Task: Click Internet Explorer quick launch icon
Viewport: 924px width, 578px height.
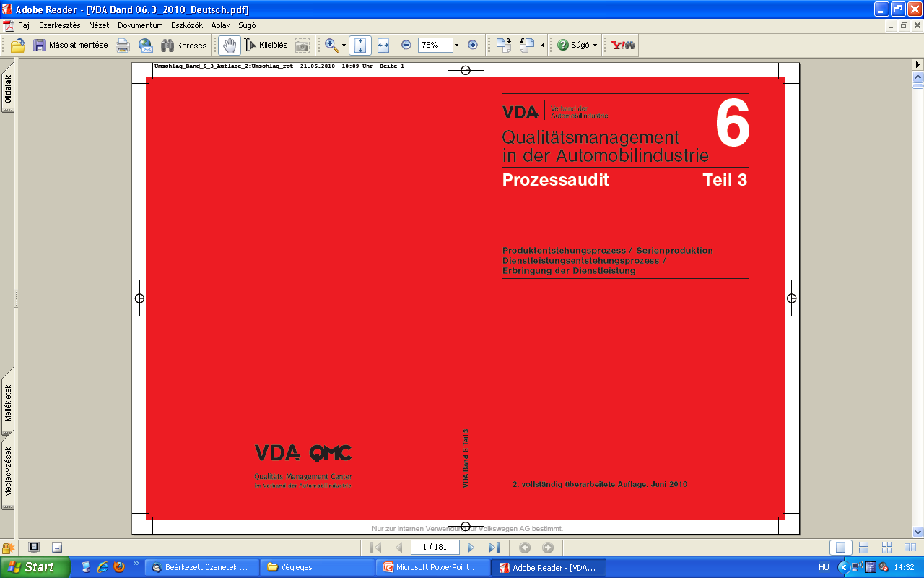Action: [x=103, y=567]
